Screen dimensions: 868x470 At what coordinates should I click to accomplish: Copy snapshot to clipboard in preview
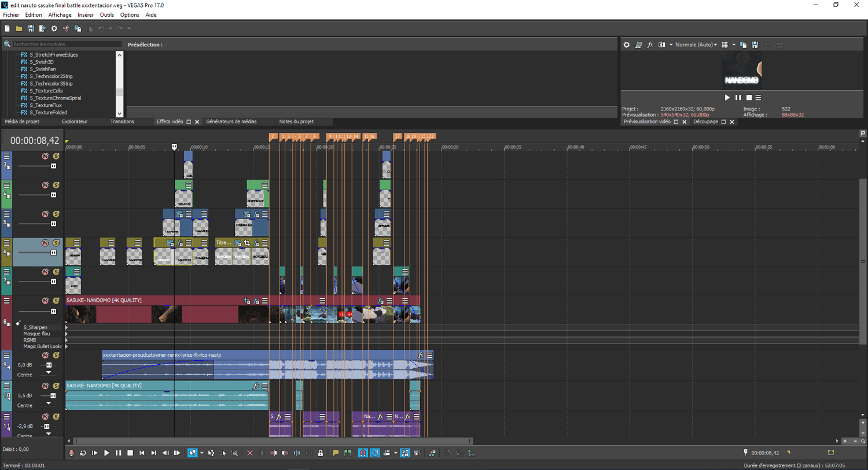tap(744, 45)
